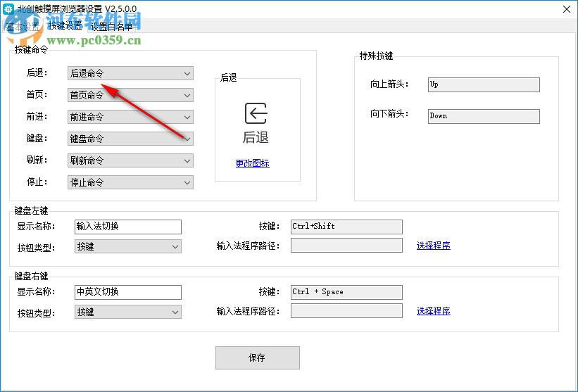The width and height of the screenshot is (578, 392).
Task: Click 键盘右键 输入法程序路径 field
Action: coord(346,311)
